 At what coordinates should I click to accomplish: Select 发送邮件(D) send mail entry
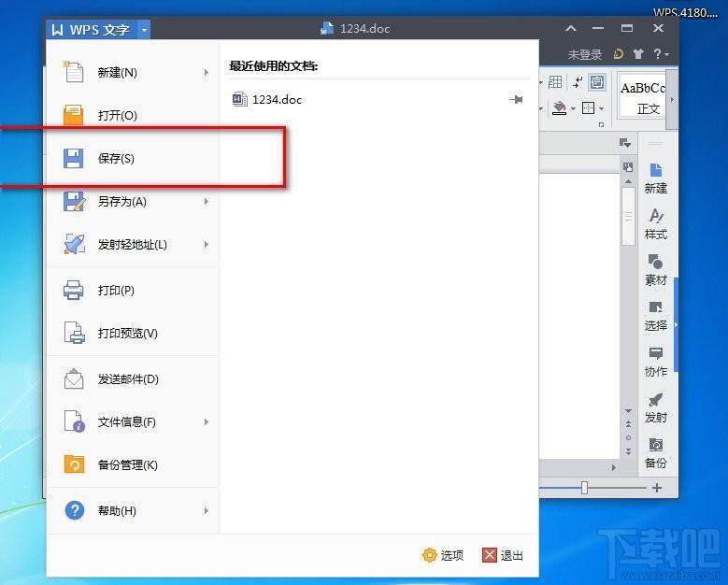[133, 378]
